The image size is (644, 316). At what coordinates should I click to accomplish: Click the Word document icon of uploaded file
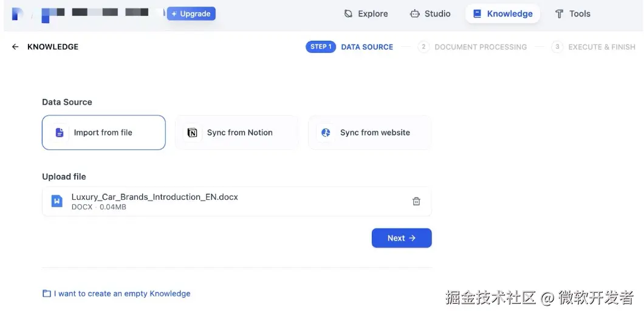pos(57,201)
